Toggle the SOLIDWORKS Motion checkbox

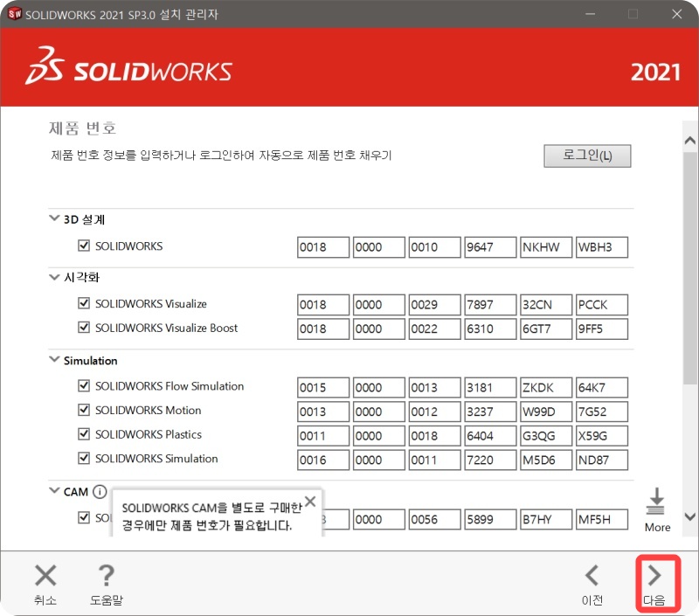click(84, 411)
